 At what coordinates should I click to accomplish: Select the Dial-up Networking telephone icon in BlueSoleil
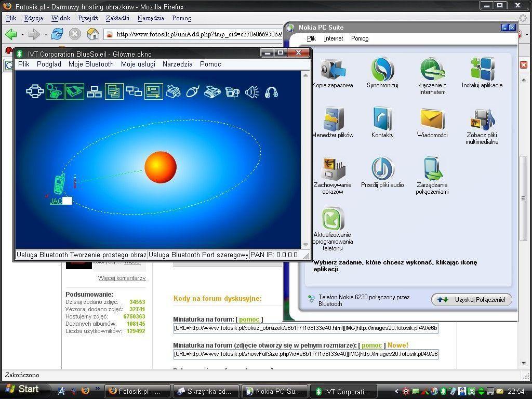click(x=55, y=91)
